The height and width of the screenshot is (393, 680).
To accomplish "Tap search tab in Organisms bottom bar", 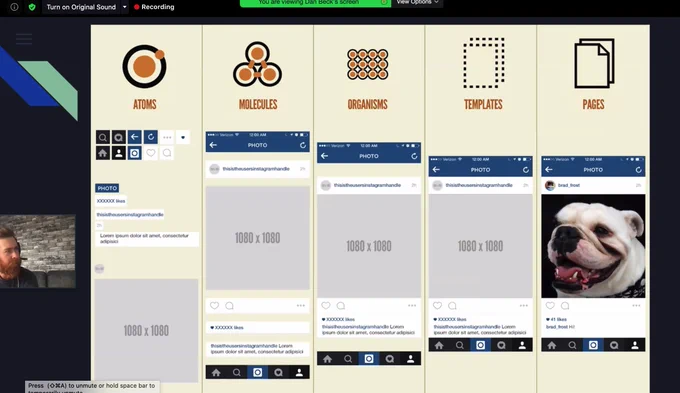I will (x=348, y=359).
